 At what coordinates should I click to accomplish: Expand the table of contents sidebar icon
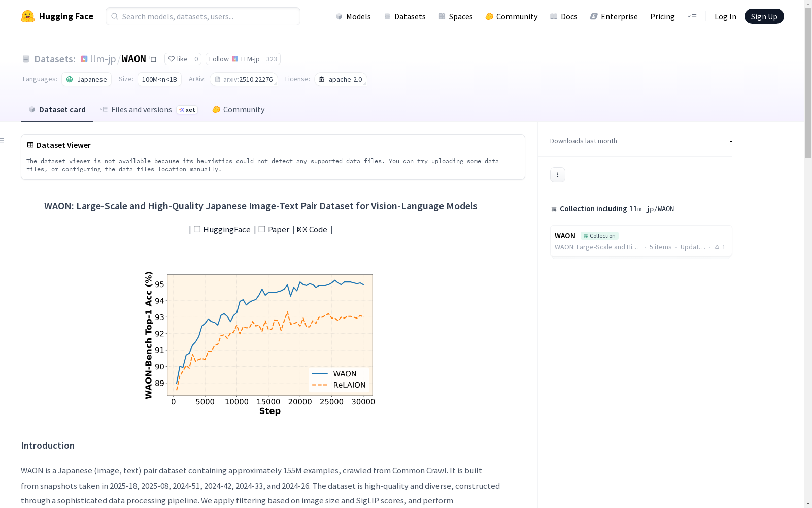3,140
